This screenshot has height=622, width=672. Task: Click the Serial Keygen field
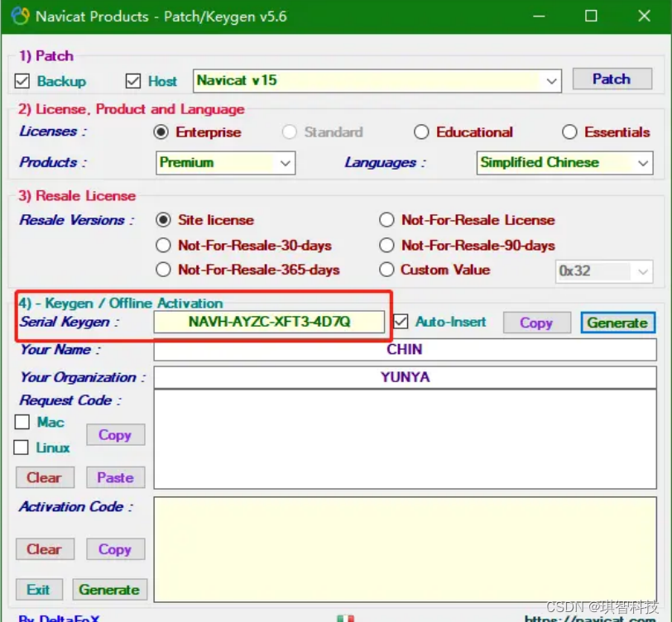tap(269, 322)
